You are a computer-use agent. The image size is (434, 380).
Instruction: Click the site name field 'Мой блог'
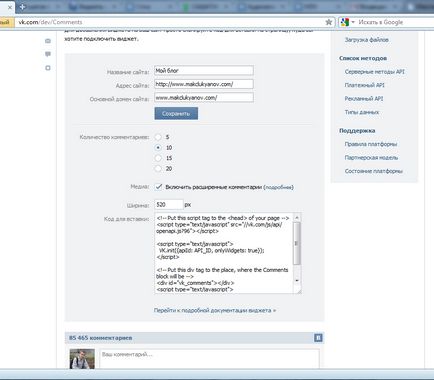coord(204,71)
